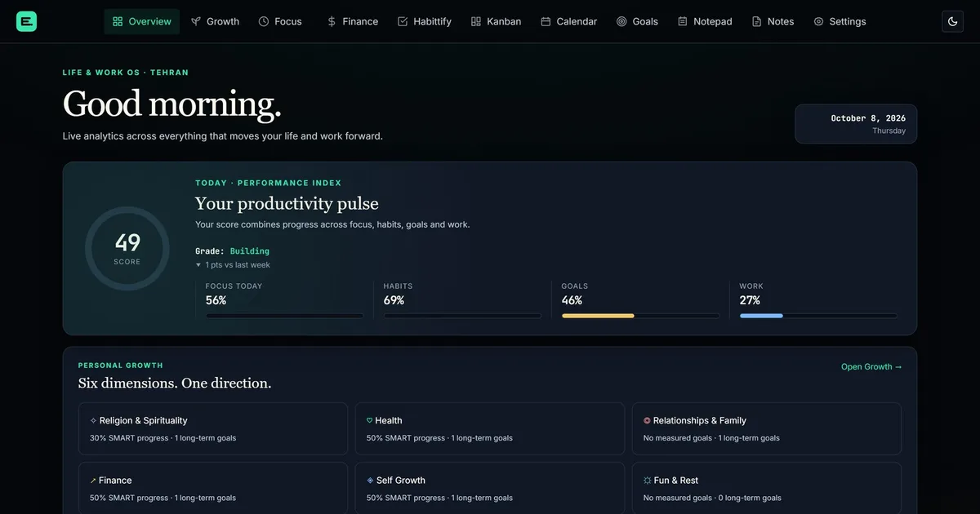
Task: Navigate to the Kanban board
Action: [x=496, y=21]
